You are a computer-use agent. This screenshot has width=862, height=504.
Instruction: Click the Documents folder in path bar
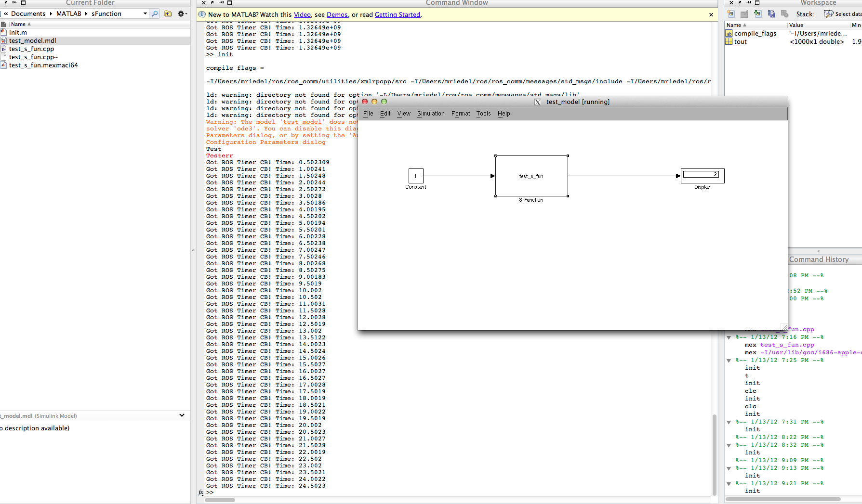pos(28,13)
